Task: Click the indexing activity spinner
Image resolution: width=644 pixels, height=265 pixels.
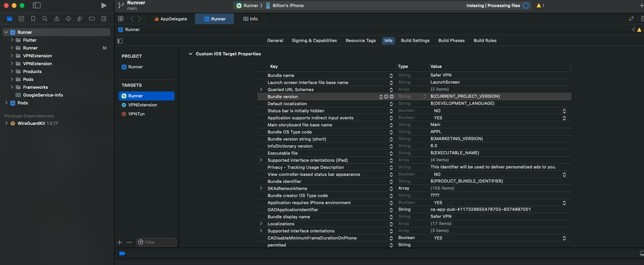Action: [x=526, y=5]
